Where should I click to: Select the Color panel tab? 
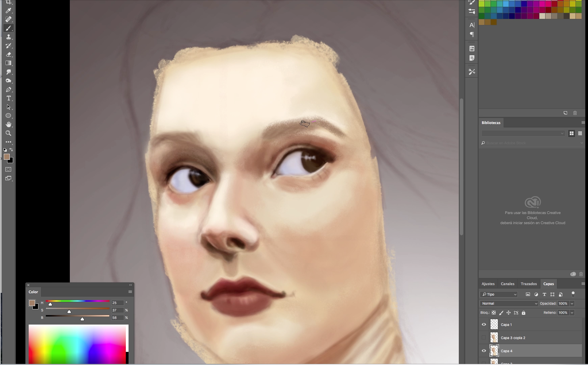(33, 292)
